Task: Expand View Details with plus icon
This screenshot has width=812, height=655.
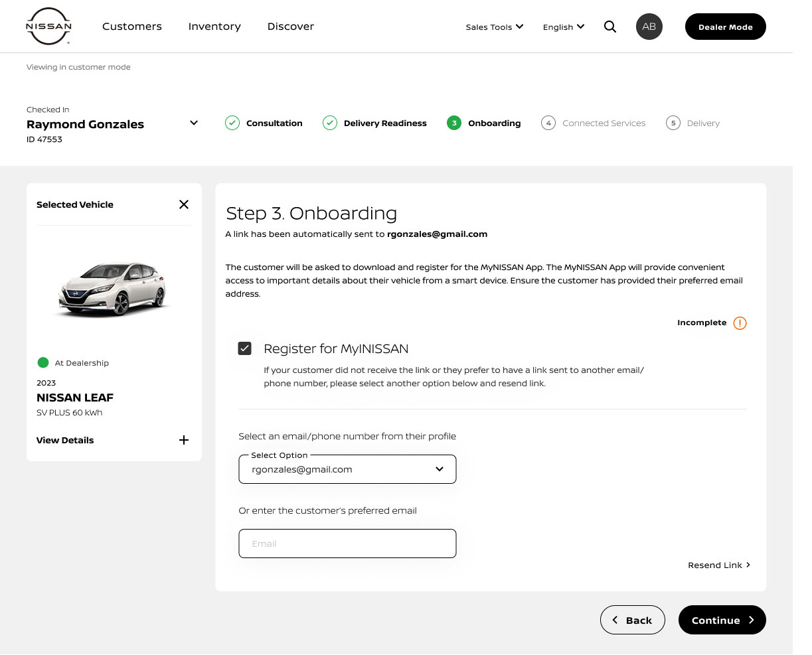Action: click(x=184, y=440)
